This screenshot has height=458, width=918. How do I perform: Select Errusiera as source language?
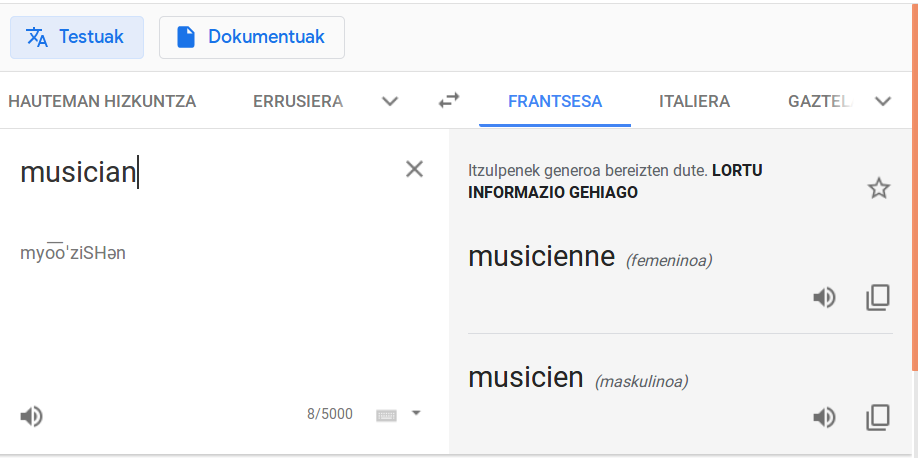[298, 101]
